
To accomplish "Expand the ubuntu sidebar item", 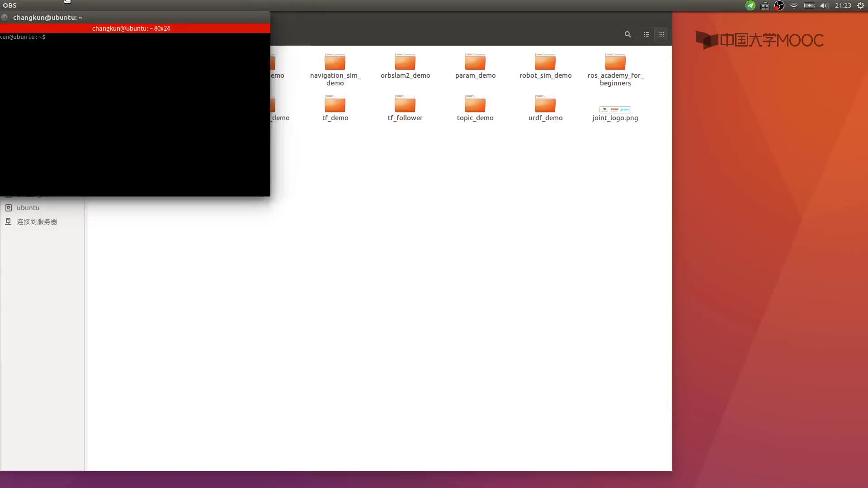I will click(x=28, y=207).
